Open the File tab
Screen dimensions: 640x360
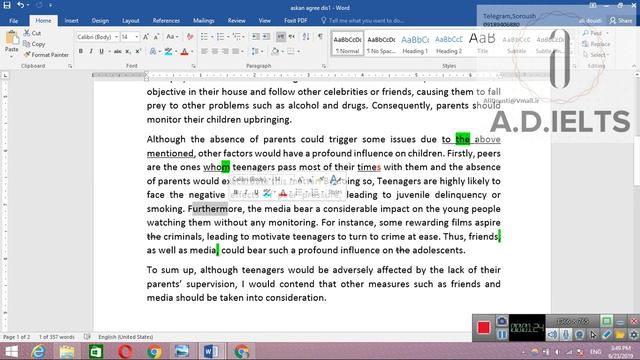click(13, 20)
